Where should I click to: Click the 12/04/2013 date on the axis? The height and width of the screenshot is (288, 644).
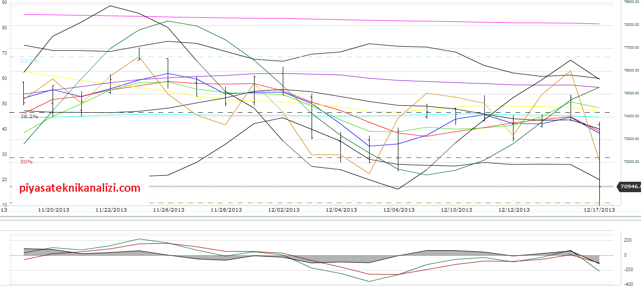[x=341, y=210]
